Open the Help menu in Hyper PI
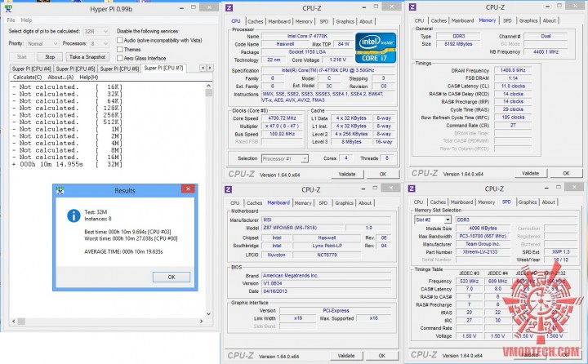 tap(26, 20)
